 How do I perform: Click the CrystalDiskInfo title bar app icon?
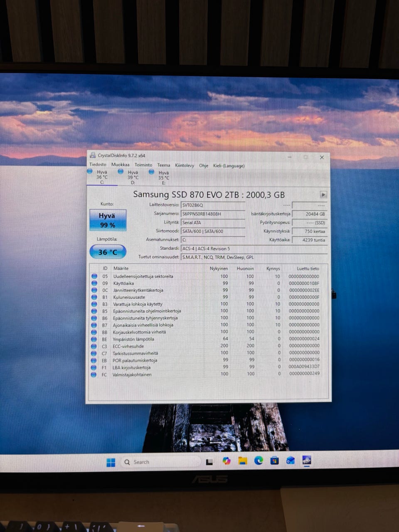point(93,155)
